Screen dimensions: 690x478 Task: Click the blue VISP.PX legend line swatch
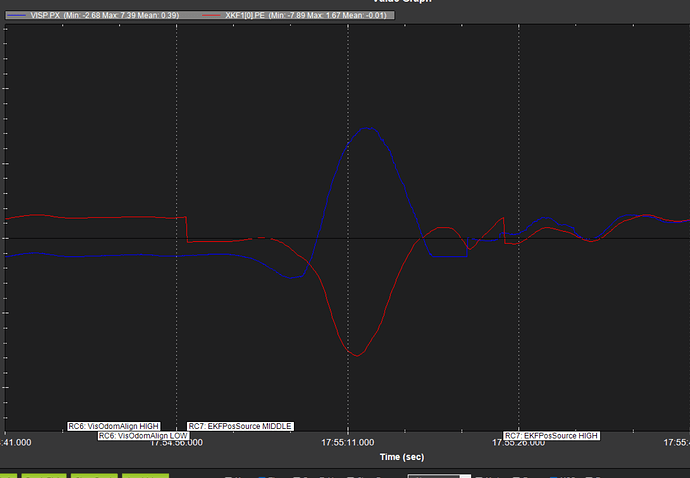click(x=16, y=16)
